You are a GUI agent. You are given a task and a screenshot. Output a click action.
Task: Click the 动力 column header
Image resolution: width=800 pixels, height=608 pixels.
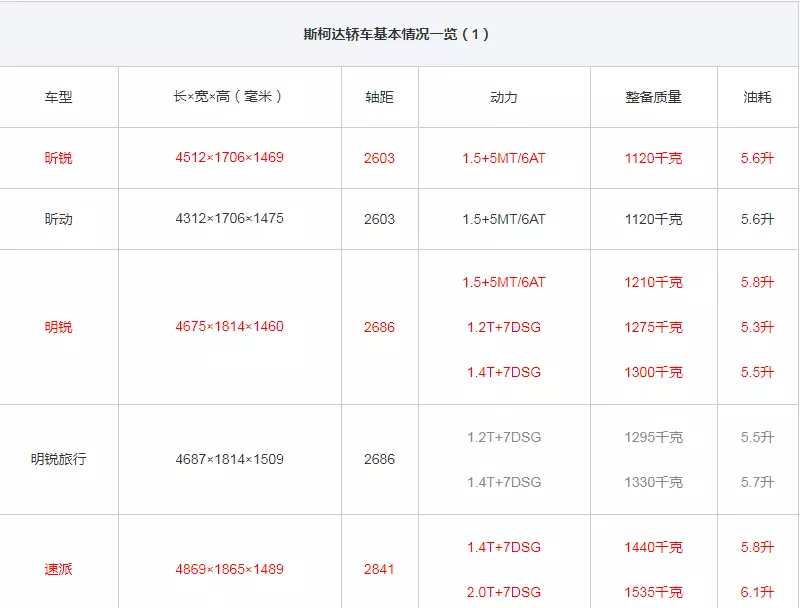[504, 97]
